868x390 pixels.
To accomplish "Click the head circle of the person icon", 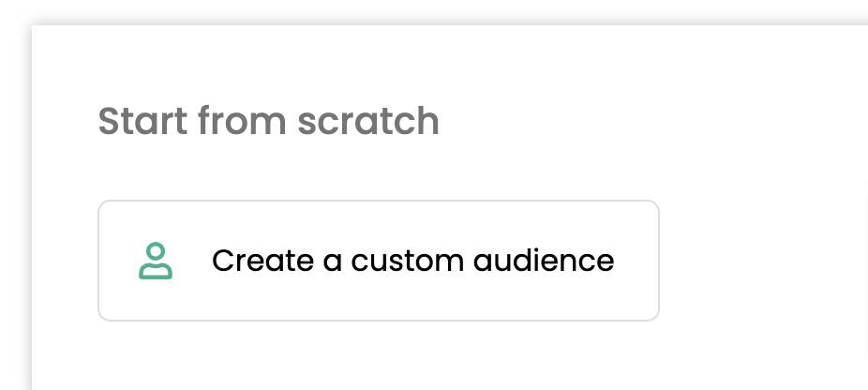I will (x=157, y=251).
